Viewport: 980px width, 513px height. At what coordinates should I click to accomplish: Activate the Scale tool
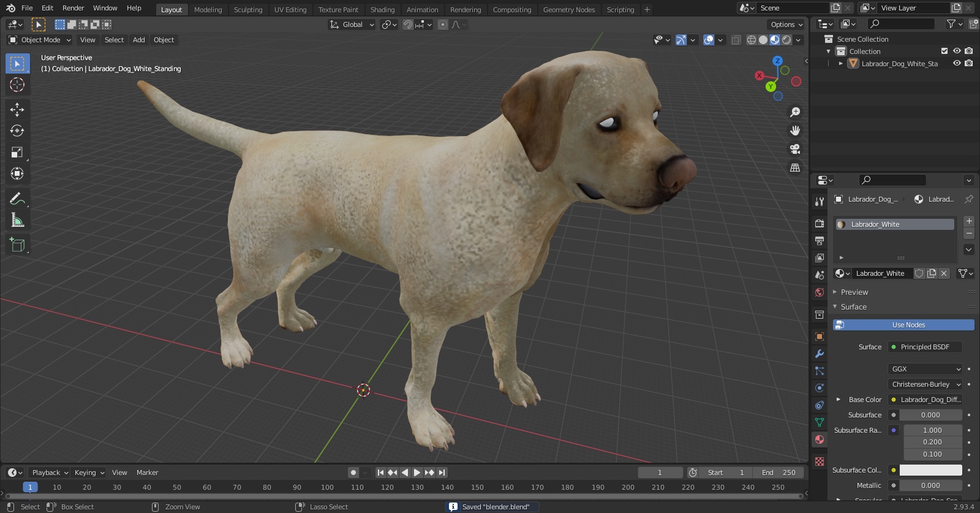17,153
